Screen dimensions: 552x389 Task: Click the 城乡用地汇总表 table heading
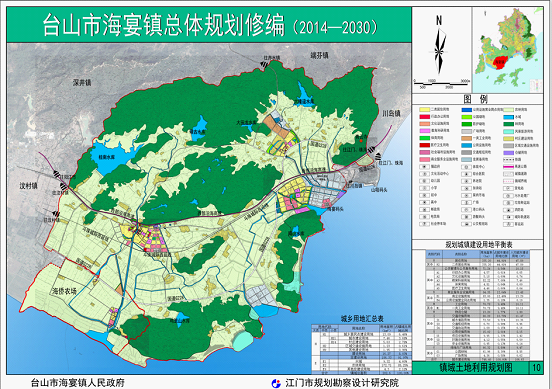point(362,319)
